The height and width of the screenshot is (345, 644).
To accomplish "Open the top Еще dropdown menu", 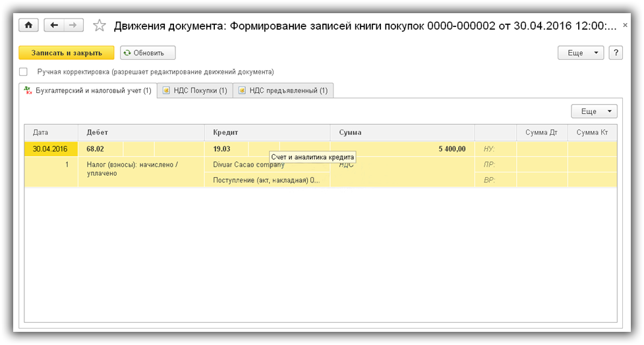I will (x=581, y=53).
